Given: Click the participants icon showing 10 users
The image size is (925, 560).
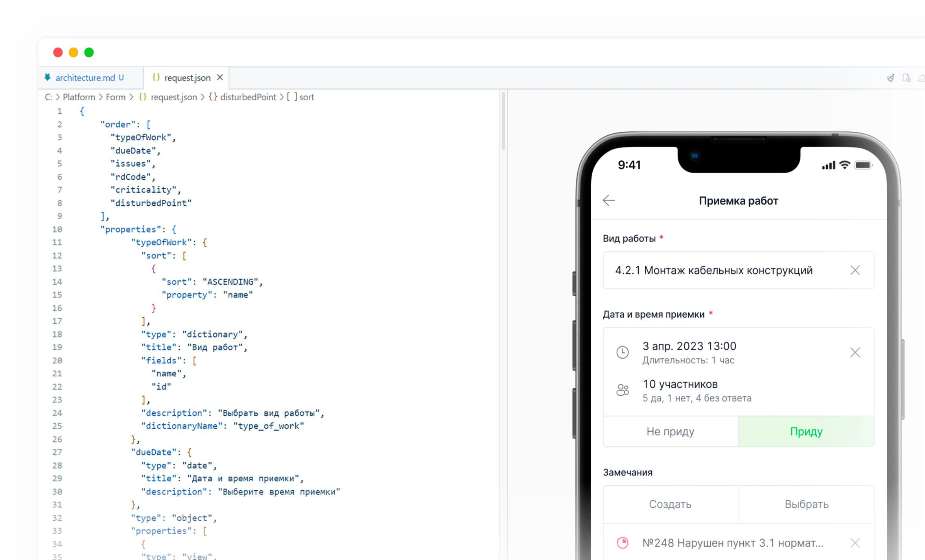Looking at the screenshot, I should pos(623,390).
